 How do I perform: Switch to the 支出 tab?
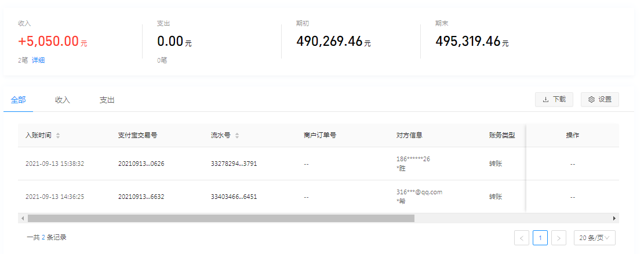[x=107, y=100]
